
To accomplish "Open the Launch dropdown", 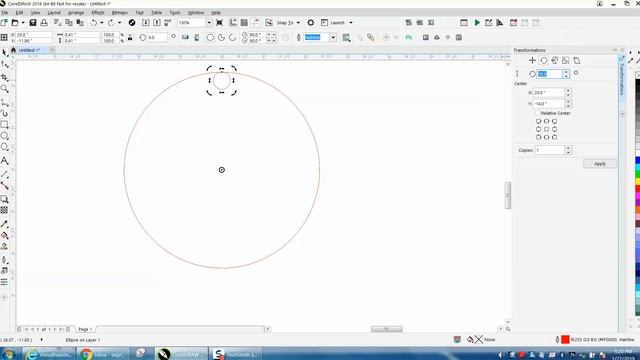I will click(x=351, y=23).
